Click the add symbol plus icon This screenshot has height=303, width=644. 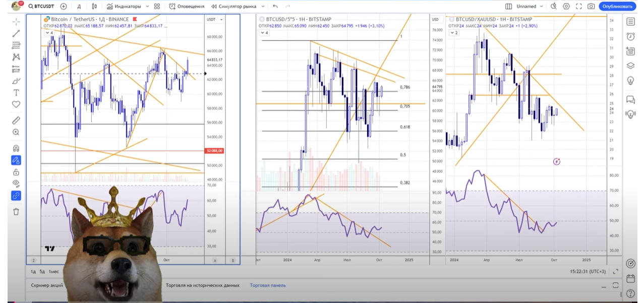point(63,7)
